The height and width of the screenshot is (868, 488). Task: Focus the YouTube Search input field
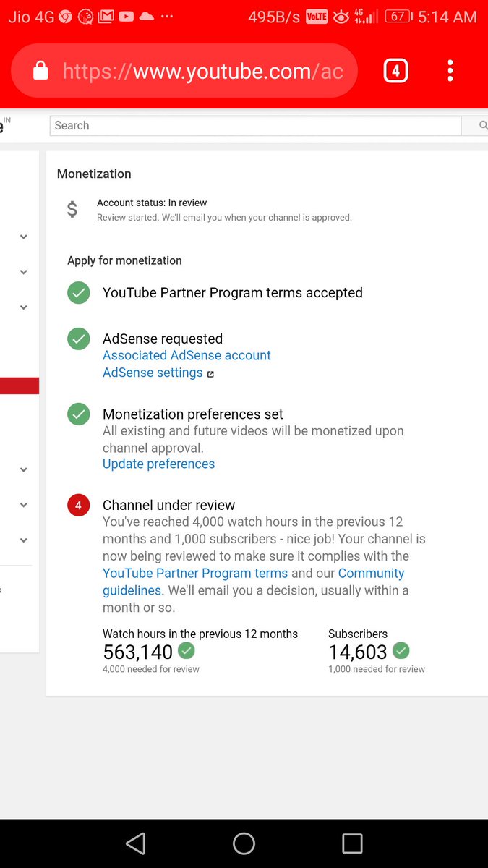click(255, 126)
